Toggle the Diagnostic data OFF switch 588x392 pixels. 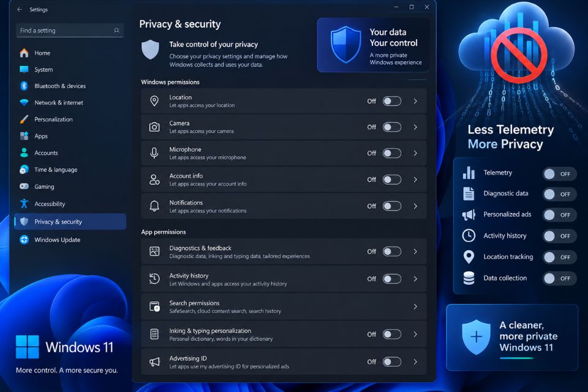coord(559,194)
